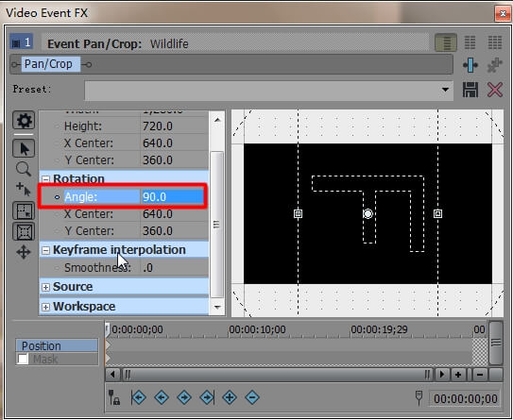Open the Show Properties gear icon
513x420 pixels.
pos(24,120)
